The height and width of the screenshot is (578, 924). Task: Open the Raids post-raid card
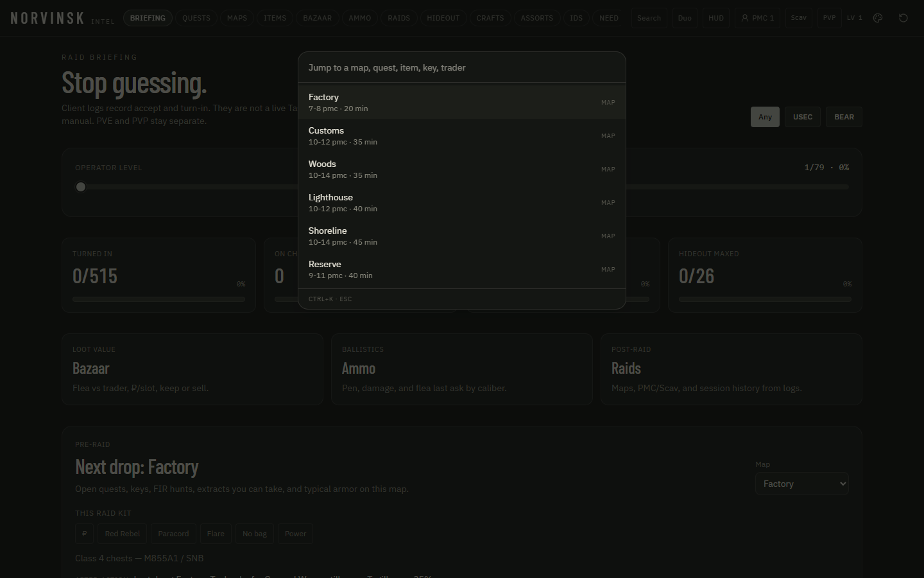(x=732, y=369)
